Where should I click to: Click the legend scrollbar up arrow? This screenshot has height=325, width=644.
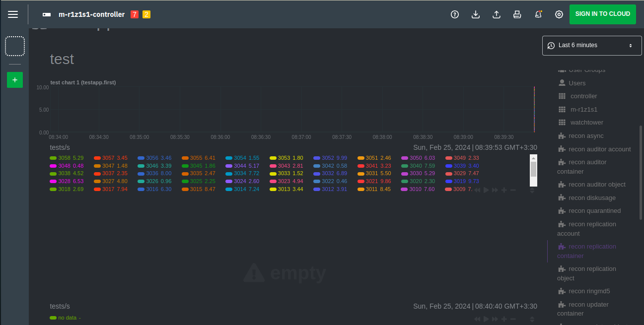click(x=534, y=157)
